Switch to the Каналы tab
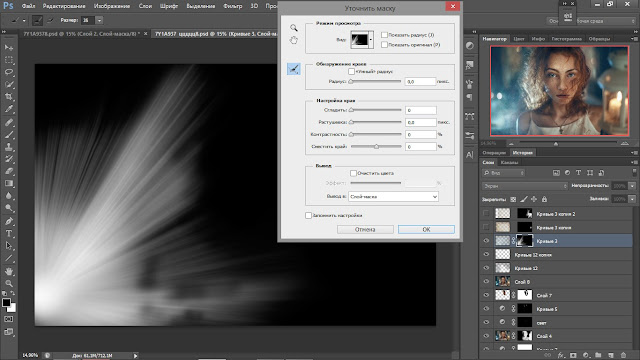 click(509, 162)
